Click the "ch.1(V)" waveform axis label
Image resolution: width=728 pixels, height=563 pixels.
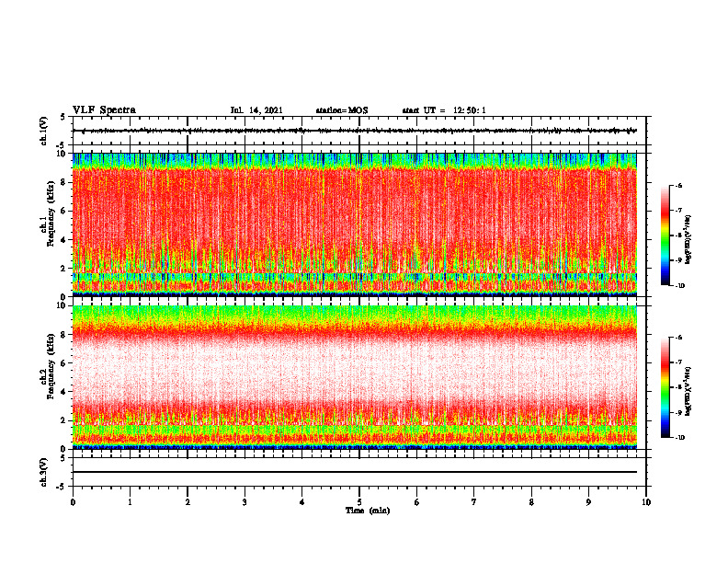(x=44, y=131)
